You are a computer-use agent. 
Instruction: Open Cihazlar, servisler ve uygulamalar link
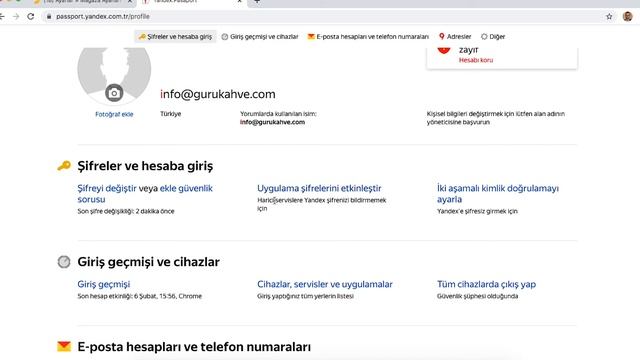tap(325, 284)
